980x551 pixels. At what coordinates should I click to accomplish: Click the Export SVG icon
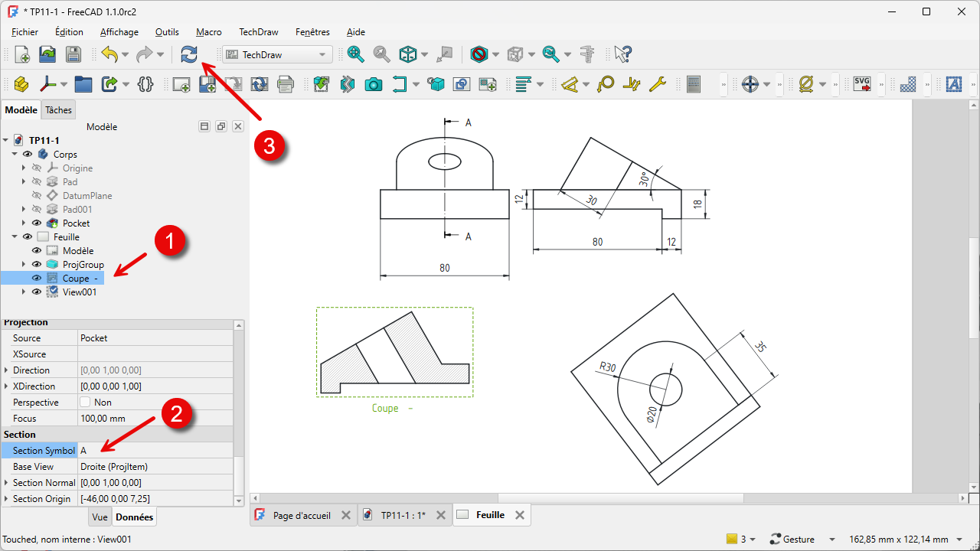(x=862, y=84)
